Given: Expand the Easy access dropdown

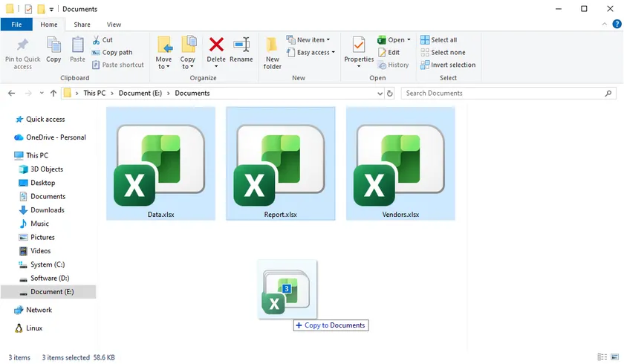Looking at the screenshot, I should 311,53.
